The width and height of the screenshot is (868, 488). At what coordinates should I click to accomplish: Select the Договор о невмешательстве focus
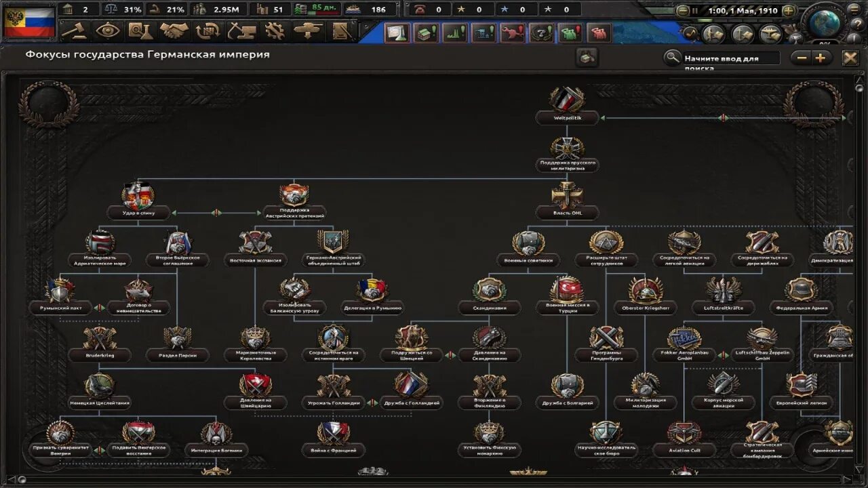click(138, 296)
